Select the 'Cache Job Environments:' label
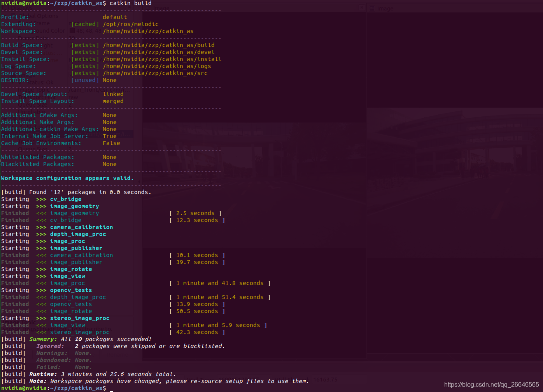Viewport: 543px width, 392px height. pos(41,143)
